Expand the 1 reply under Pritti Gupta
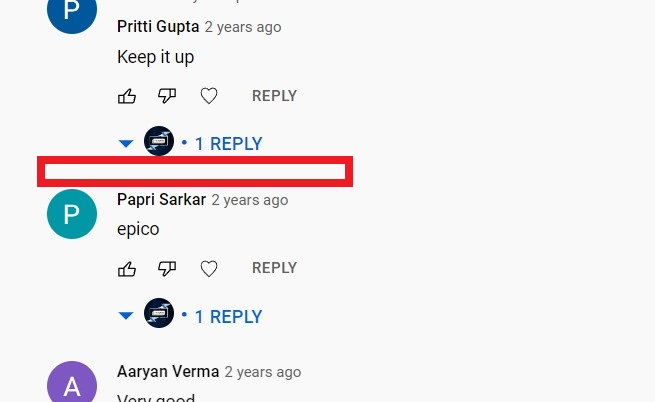 click(x=228, y=144)
